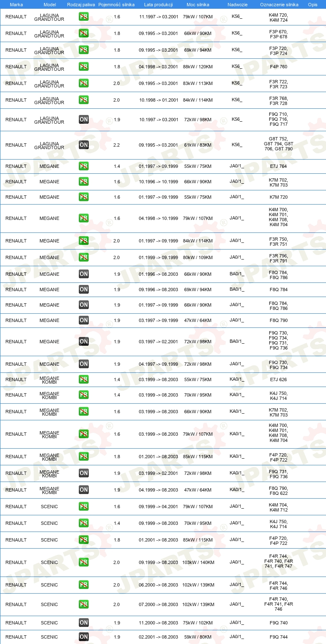Image resolution: width=326 pixels, height=644 pixels.
Task: Select the 88kW / 120KM power cell
Action: (198, 67)
